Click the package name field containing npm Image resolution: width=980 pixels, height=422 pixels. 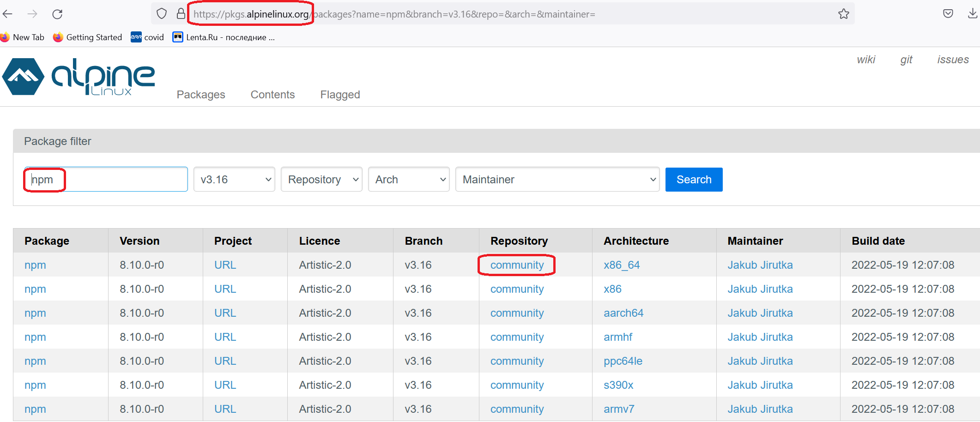tap(106, 179)
